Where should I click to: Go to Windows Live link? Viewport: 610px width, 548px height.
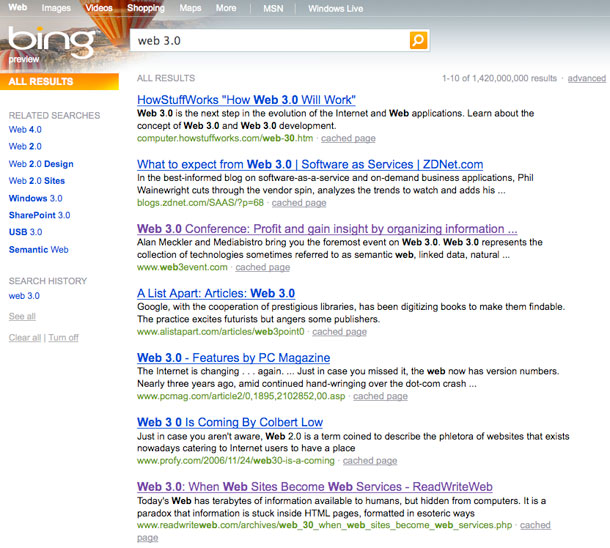tap(336, 8)
